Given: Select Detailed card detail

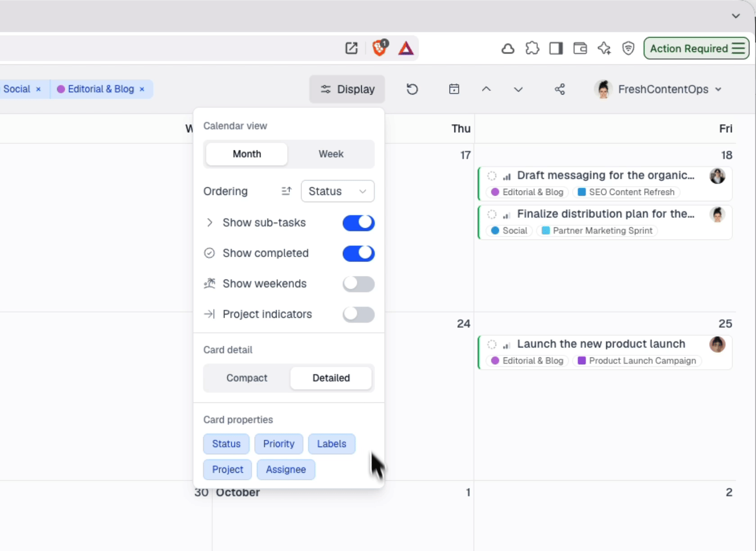Looking at the screenshot, I should click(331, 378).
